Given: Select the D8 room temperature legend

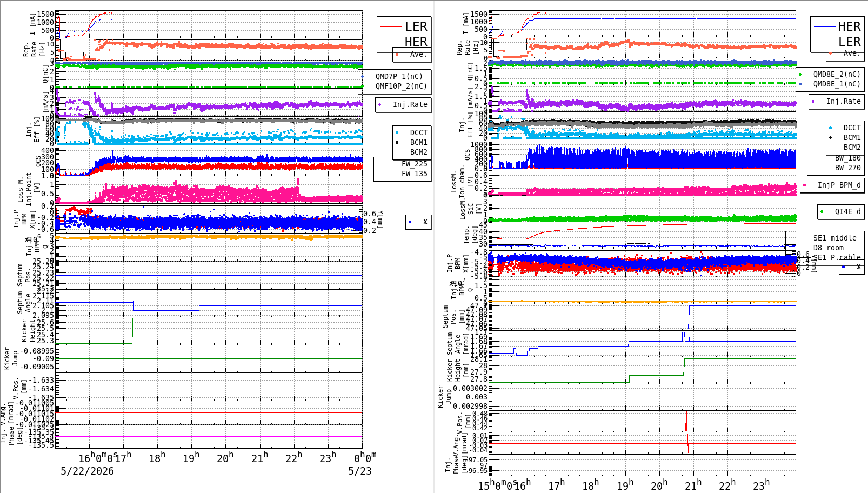Looking at the screenshot, I should click(828, 248).
